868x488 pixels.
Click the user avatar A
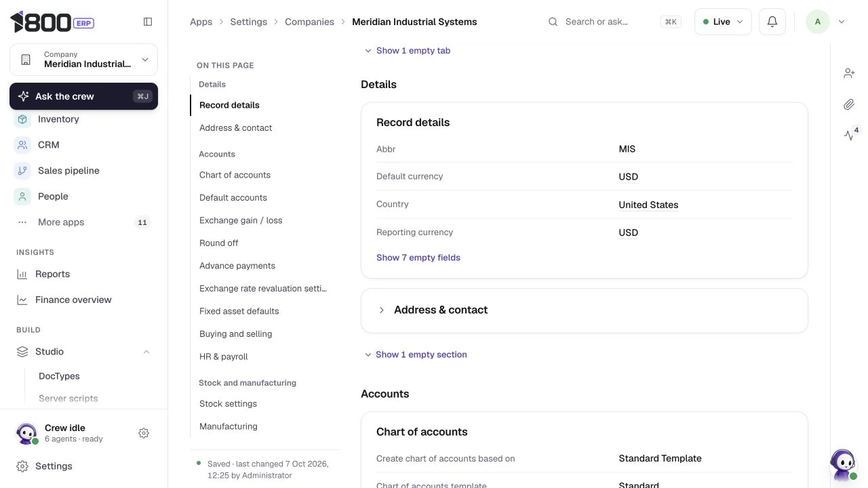click(x=818, y=22)
